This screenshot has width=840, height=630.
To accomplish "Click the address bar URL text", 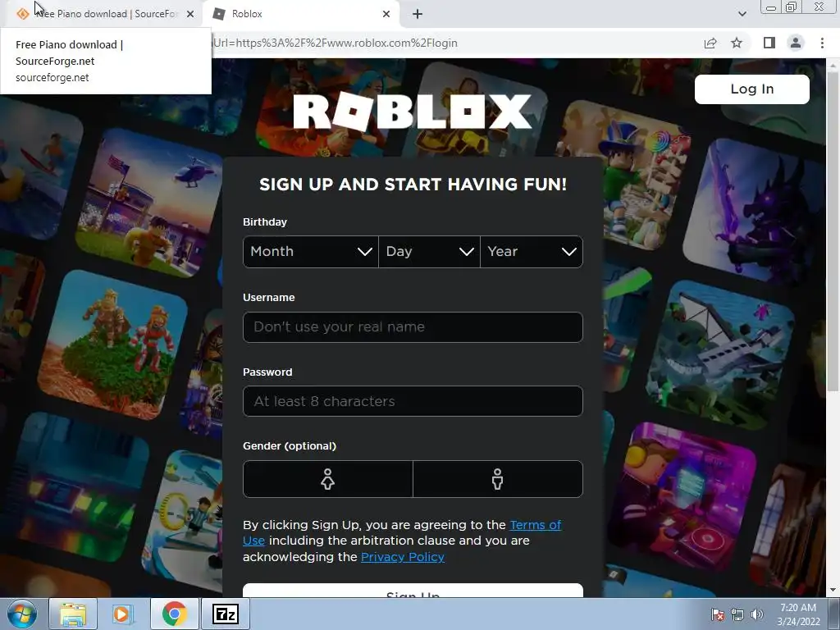I will coord(335,43).
